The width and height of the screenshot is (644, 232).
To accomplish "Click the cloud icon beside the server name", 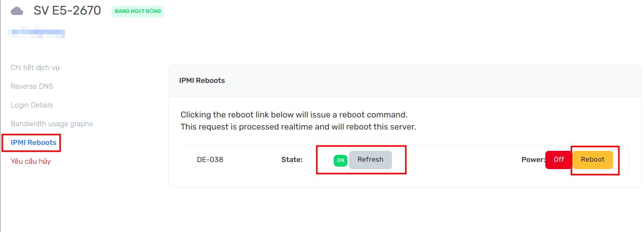I will (x=17, y=11).
